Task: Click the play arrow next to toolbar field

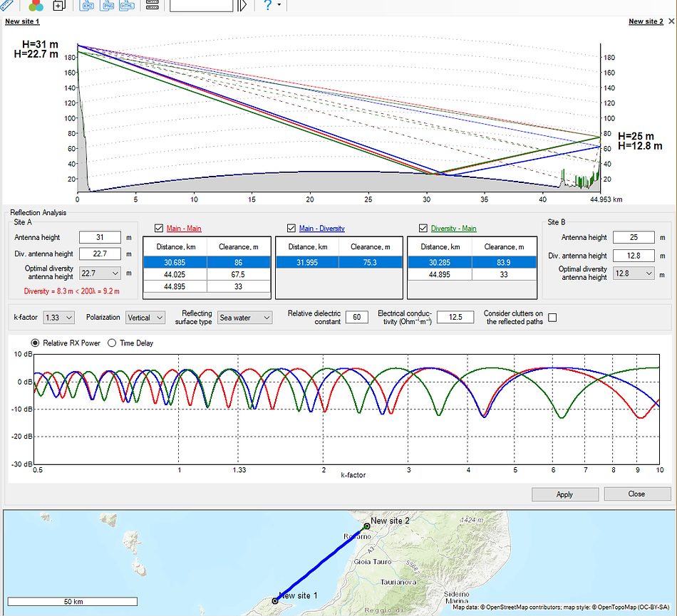Action: pyautogui.click(x=242, y=5)
